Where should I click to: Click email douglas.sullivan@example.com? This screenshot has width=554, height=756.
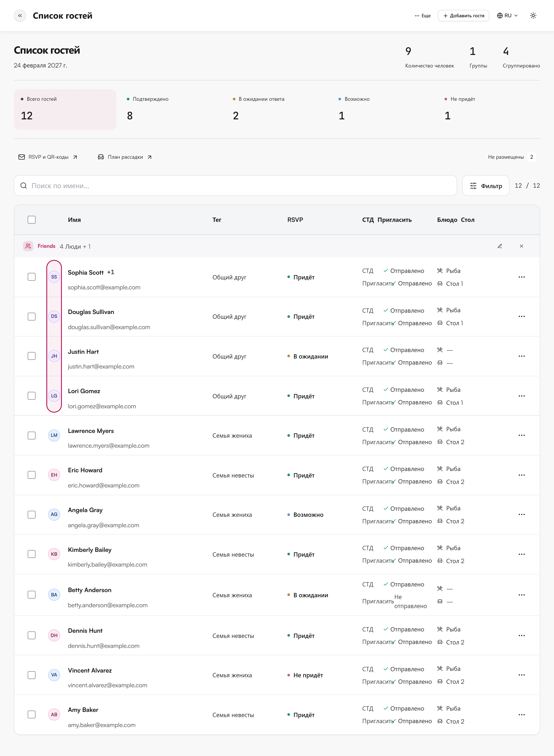pyautogui.click(x=109, y=327)
